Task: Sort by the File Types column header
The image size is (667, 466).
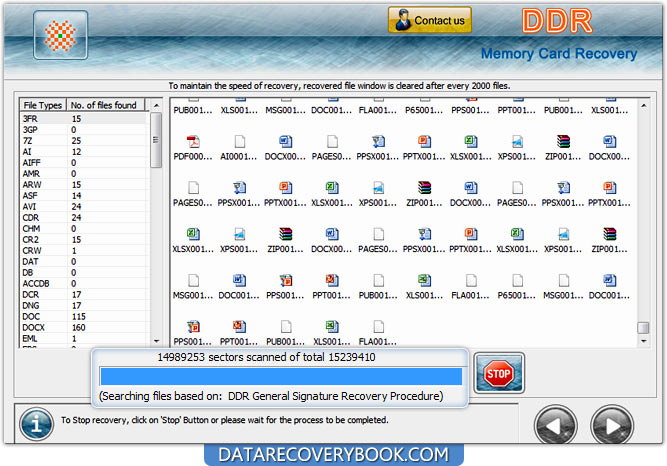Action: point(43,105)
